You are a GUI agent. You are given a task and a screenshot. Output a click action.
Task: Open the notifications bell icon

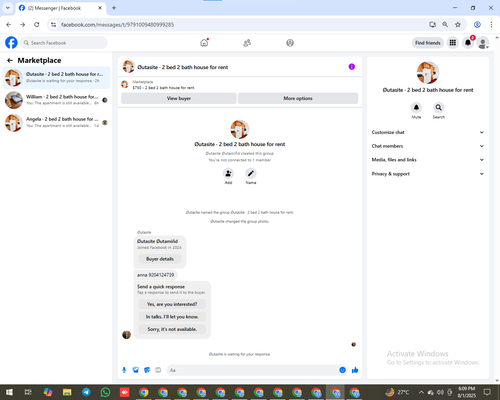coord(468,43)
